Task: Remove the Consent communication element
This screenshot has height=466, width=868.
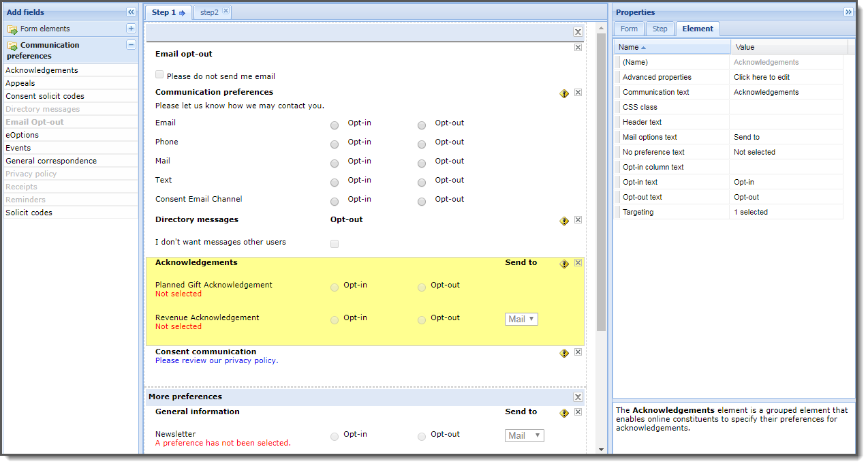Action: [578, 352]
